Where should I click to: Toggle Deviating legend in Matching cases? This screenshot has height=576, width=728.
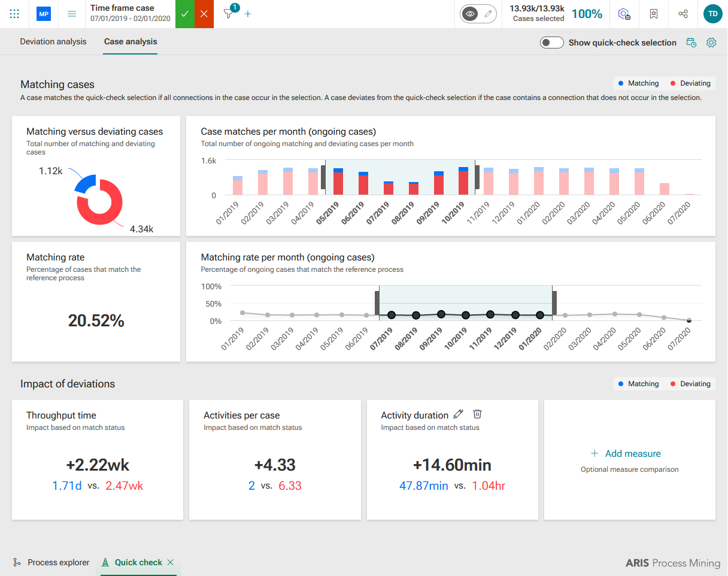pyautogui.click(x=690, y=83)
